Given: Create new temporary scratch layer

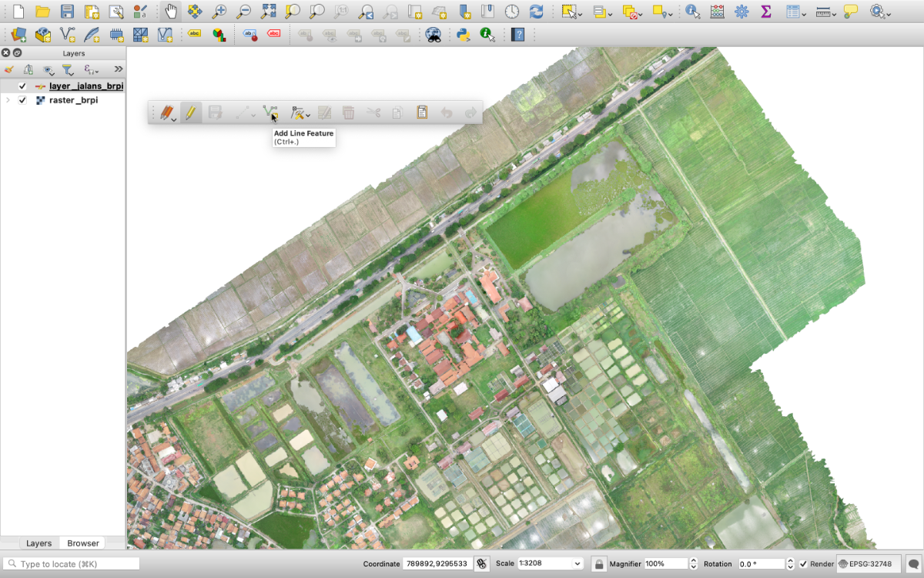Looking at the screenshot, I should 116,35.
